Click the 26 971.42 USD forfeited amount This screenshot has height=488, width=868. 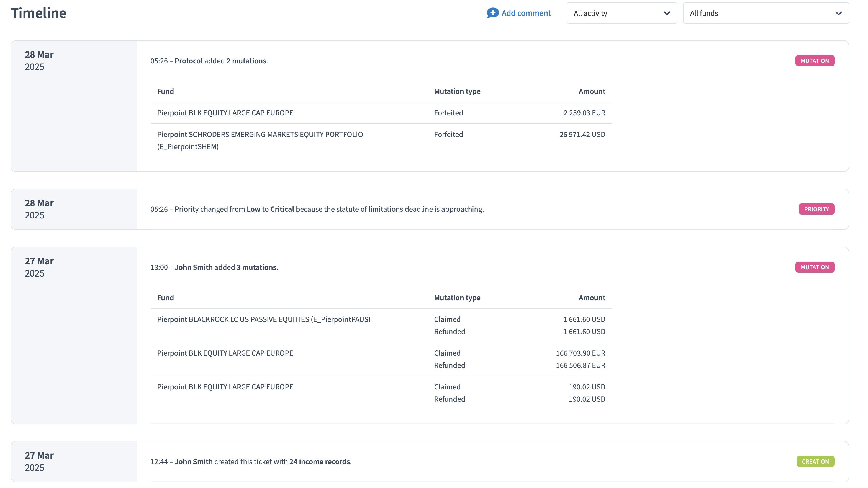(x=582, y=134)
